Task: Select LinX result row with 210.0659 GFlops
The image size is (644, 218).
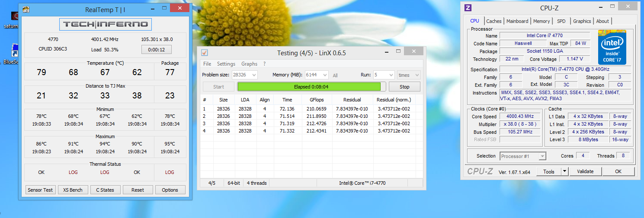Action: pos(311,109)
